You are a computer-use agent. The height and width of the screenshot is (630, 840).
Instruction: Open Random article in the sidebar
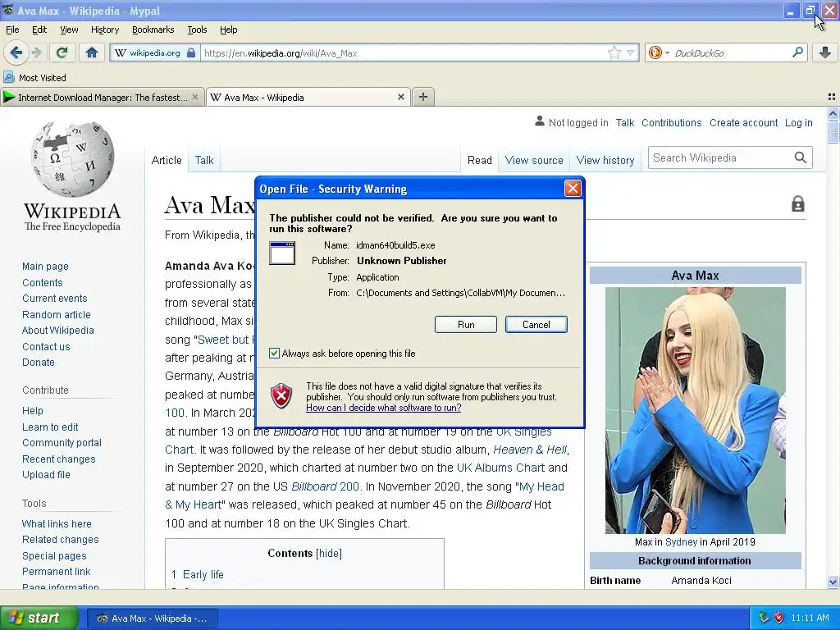click(x=57, y=314)
